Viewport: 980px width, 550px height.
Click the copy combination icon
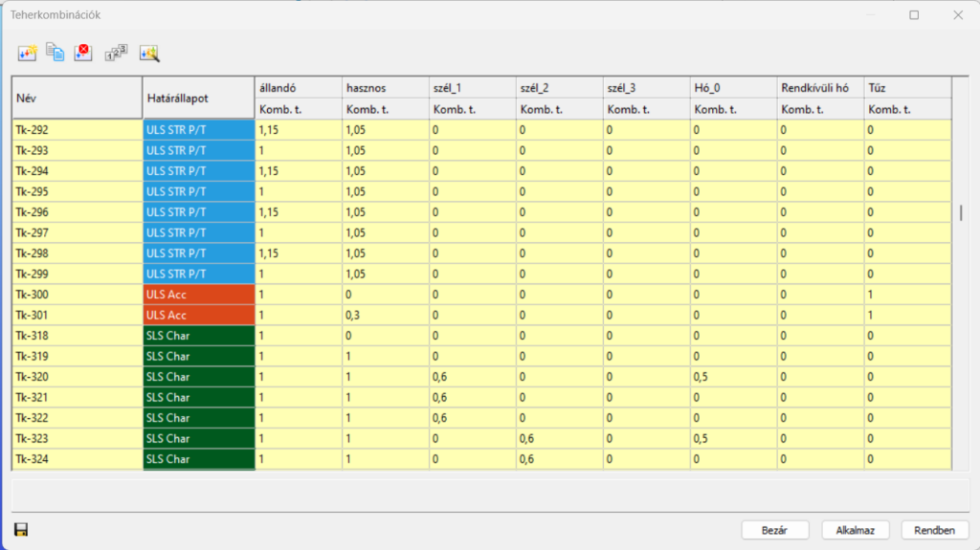tap(56, 54)
